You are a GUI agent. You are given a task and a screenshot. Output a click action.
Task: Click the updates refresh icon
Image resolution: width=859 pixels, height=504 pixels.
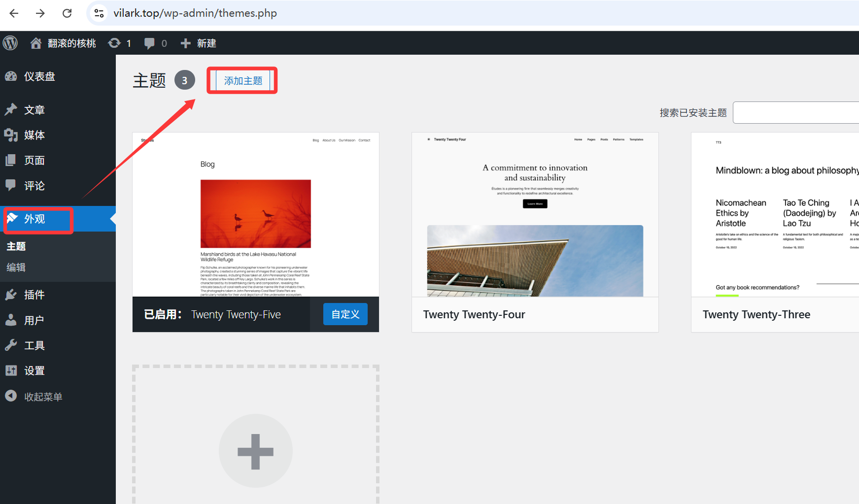pos(114,43)
